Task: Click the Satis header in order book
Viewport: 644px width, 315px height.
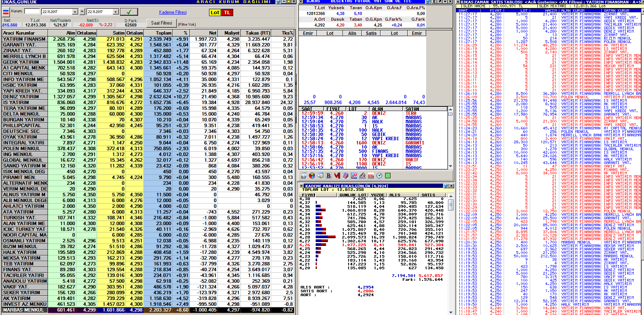Action: 371,33
